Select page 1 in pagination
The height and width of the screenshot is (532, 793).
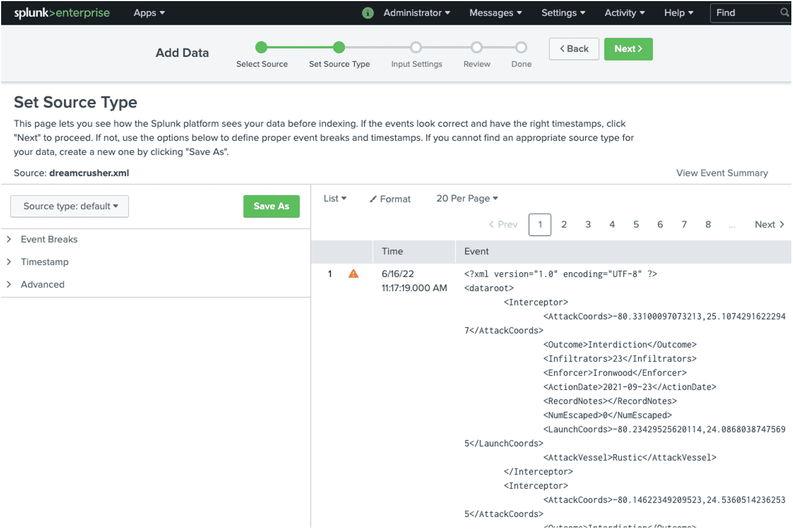tap(540, 225)
